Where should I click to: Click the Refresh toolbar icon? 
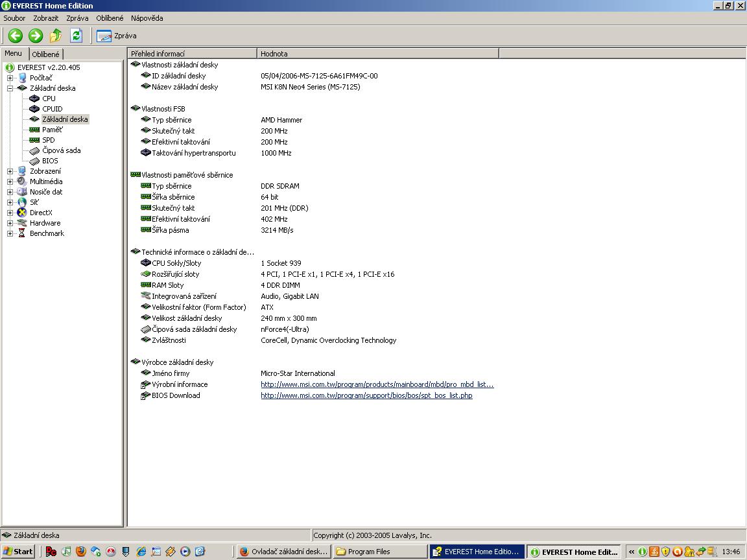[76, 36]
